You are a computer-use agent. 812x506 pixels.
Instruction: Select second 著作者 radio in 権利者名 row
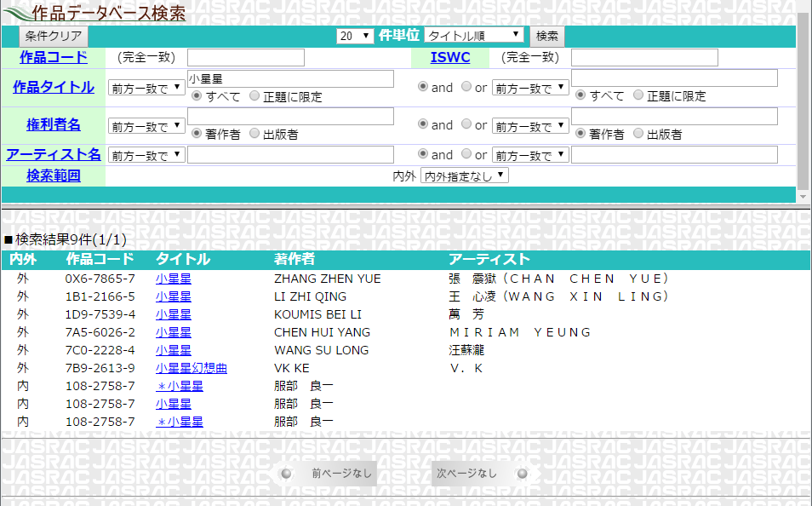[580, 133]
